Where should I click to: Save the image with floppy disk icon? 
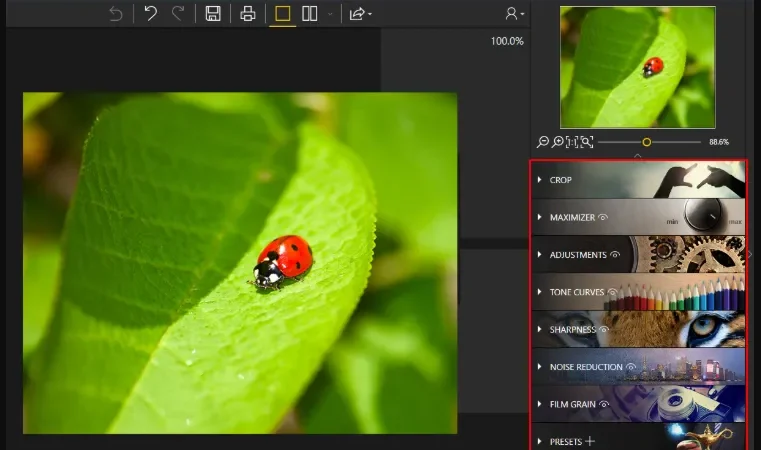[213, 14]
